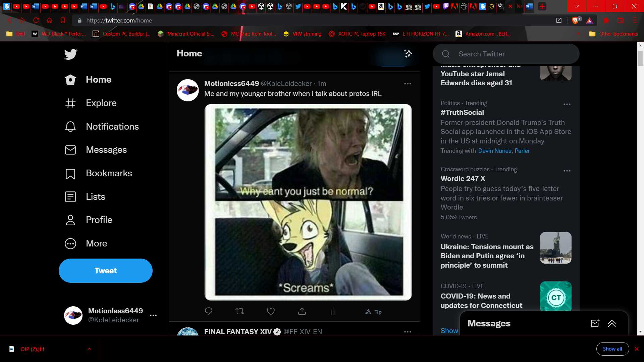Close the downloads bar

tap(636, 349)
